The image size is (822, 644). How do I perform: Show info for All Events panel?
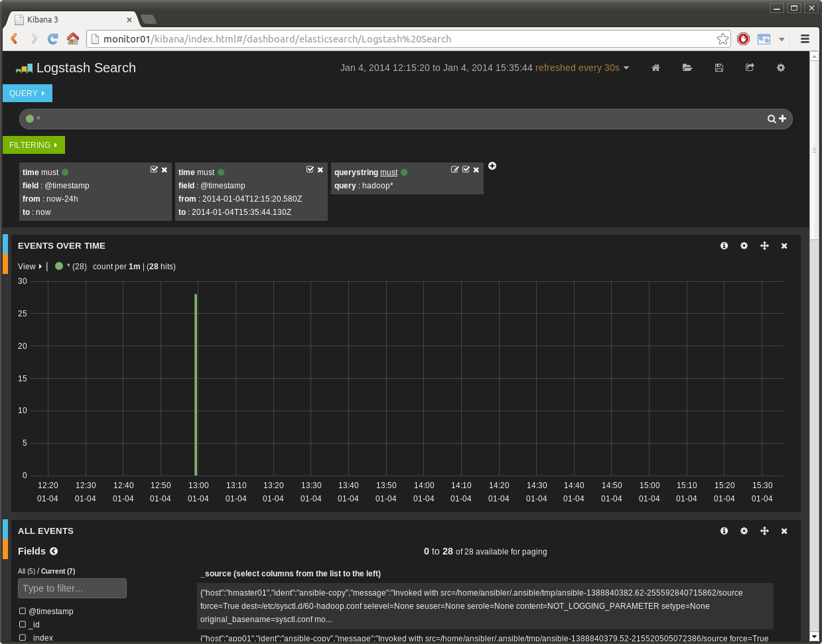click(x=724, y=531)
